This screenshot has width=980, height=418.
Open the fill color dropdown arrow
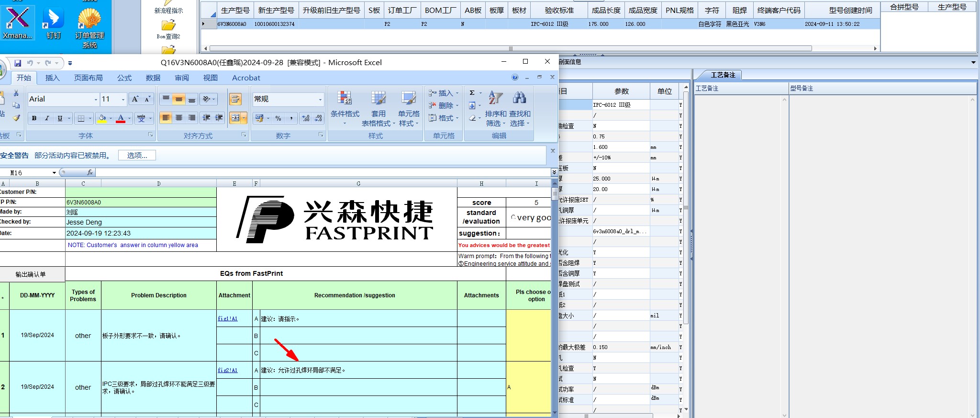(x=111, y=118)
